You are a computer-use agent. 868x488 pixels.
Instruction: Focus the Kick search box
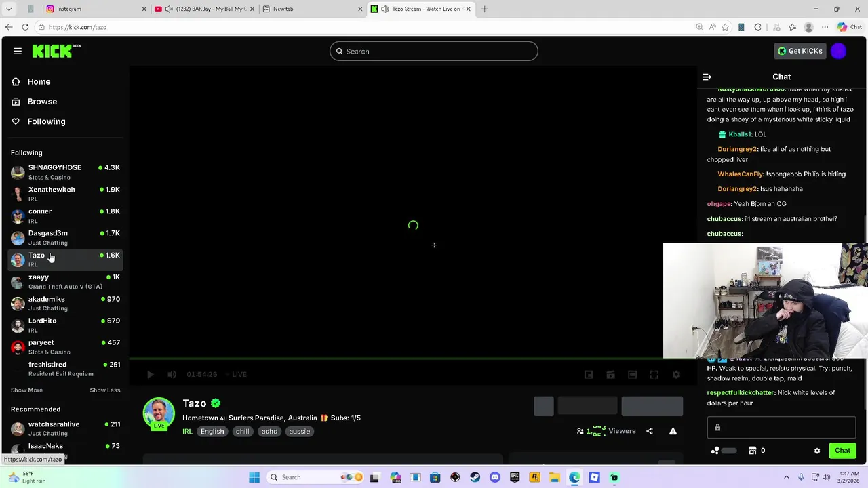[434, 51]
